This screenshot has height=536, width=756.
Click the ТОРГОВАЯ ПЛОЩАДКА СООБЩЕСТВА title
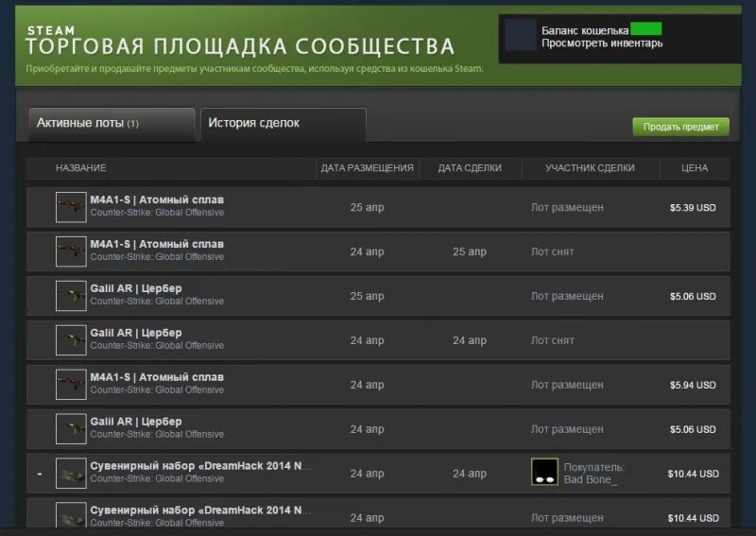240,47
